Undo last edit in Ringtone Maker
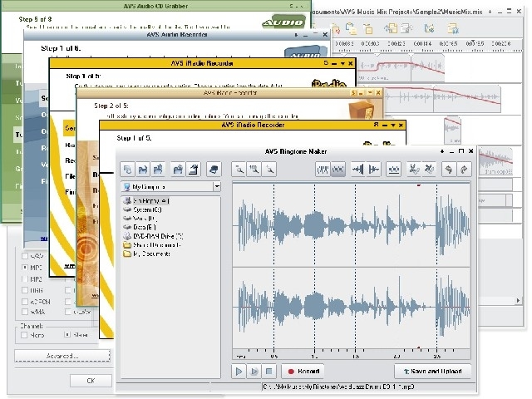Viewport: 532px width, 399px height. [449, 169]
